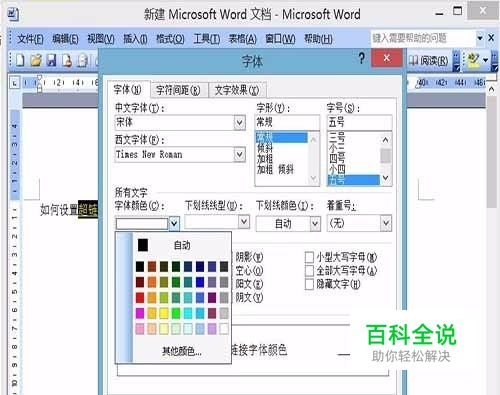The height and width of the screenshot is (395, 500).
Task: Pick the white swatch in last row
Action: pyautogui.click(x=224, y=329)
